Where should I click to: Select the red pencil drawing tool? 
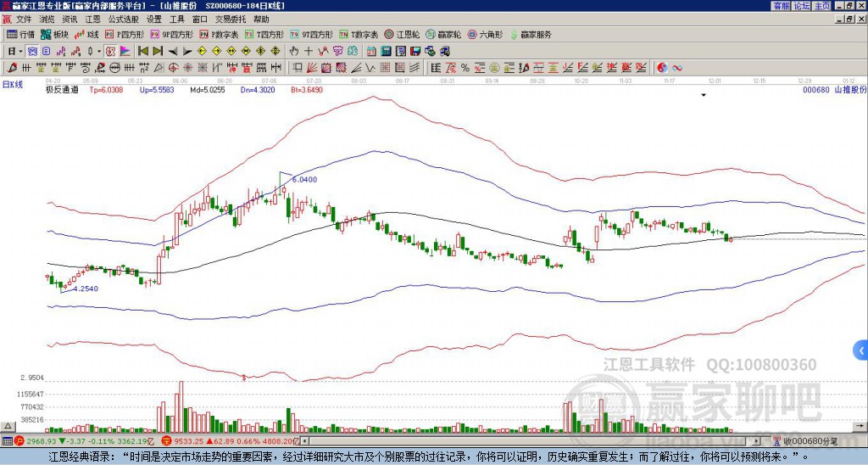tap(12, 68)
